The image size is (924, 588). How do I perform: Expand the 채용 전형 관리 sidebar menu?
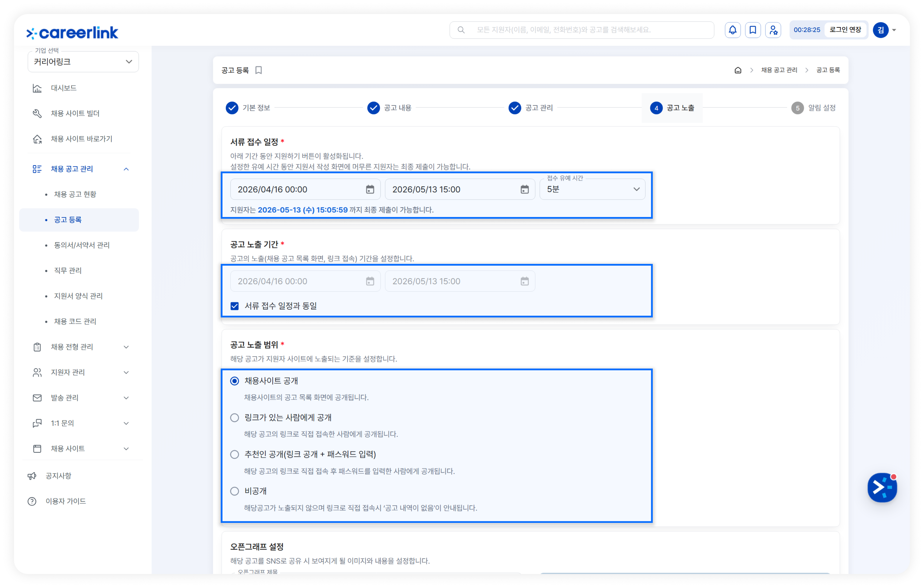click(x=81, y=347)
